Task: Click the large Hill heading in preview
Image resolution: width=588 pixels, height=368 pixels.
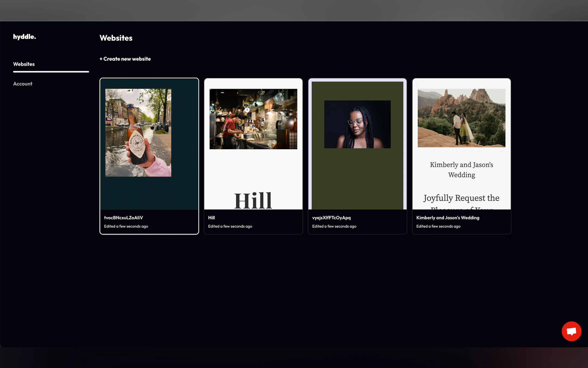Action: [x=253, y=200]
